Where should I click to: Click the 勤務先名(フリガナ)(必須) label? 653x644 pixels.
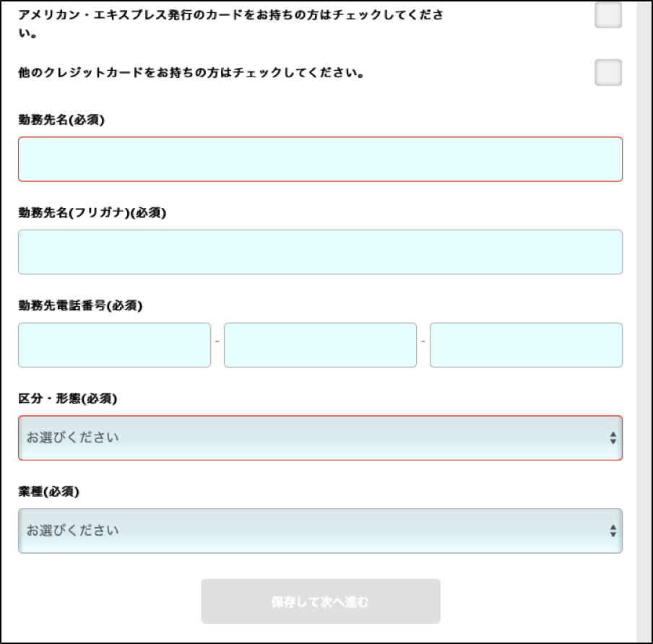point(92,213)
